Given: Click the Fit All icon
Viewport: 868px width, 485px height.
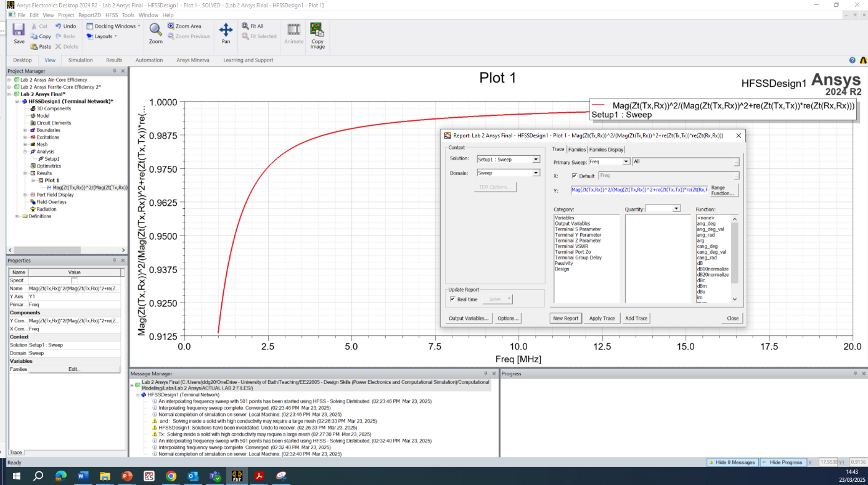Looking at the screenshot, I should (x=252, y=26).
